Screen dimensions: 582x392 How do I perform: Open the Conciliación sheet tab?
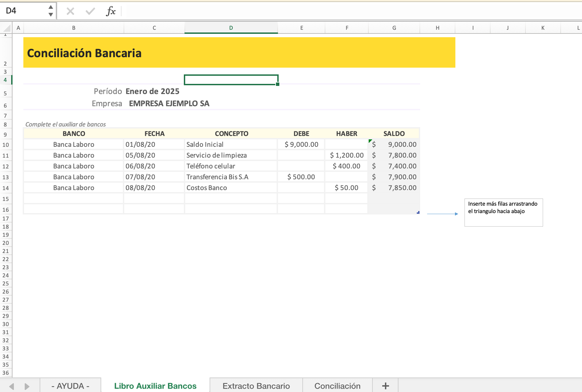[x=337, y=386]
